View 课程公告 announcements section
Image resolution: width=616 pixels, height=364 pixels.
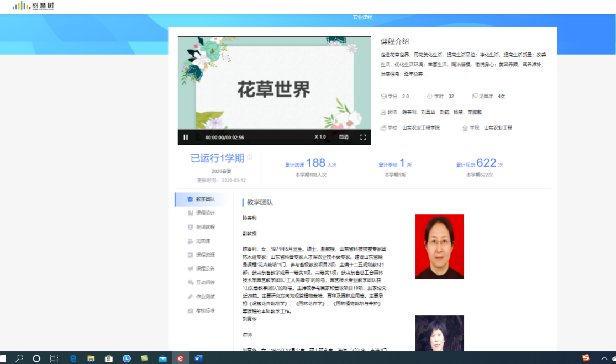pos(204,269)
